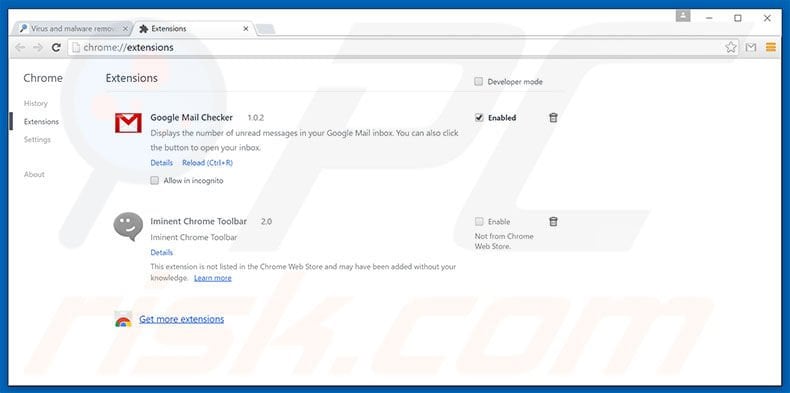Close the Virus and malware removal tab
The width and height of the screenshot is (790, 393).
(x=125, y=29)
